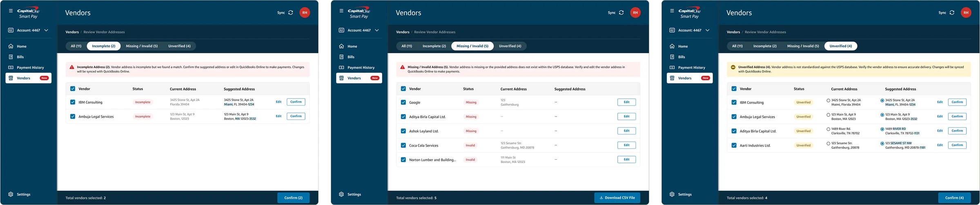980x205 pixels.
Task: Switch to Missing / Invalid (5) tab on Unverified screen
Action: [803, 46]
